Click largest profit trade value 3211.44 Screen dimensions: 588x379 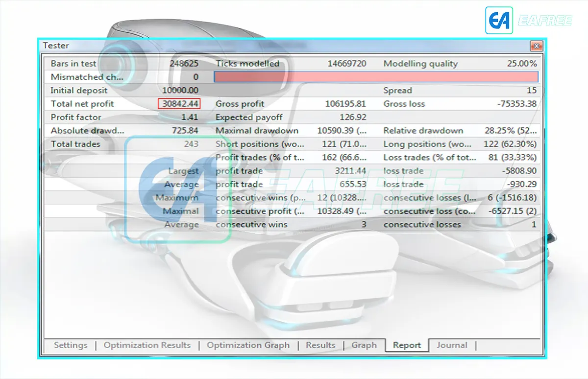[351, 171]
